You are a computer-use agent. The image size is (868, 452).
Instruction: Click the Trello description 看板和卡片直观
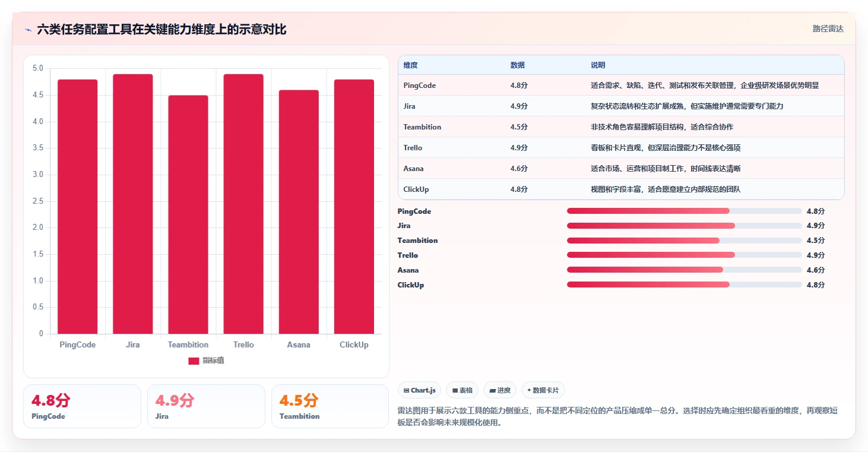pos(666,148)
